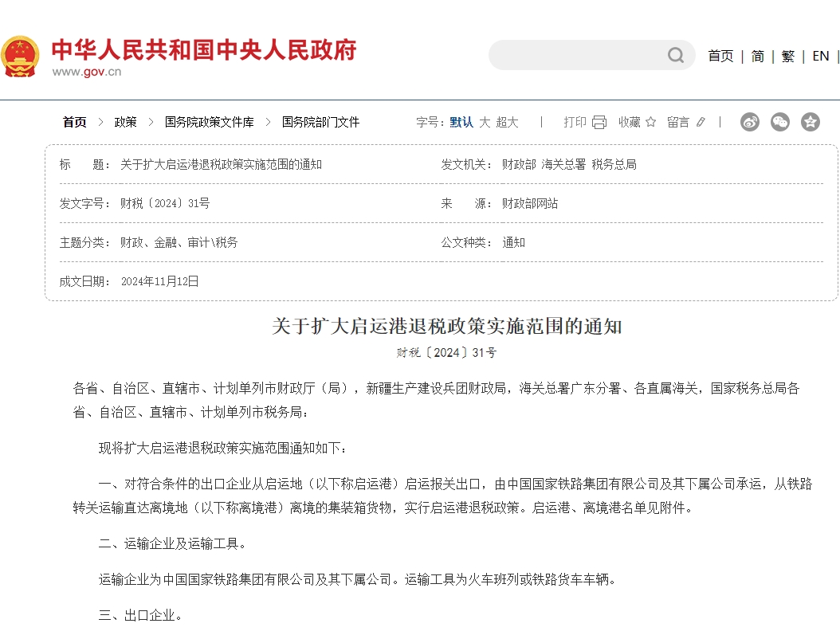Switch site to simplified Chinese 简

[757, 56]
